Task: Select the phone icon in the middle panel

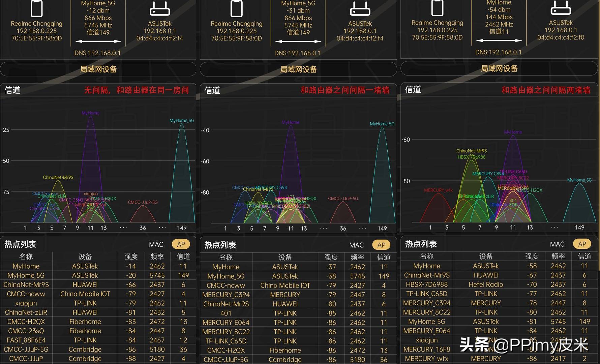Action: [237, 9]
